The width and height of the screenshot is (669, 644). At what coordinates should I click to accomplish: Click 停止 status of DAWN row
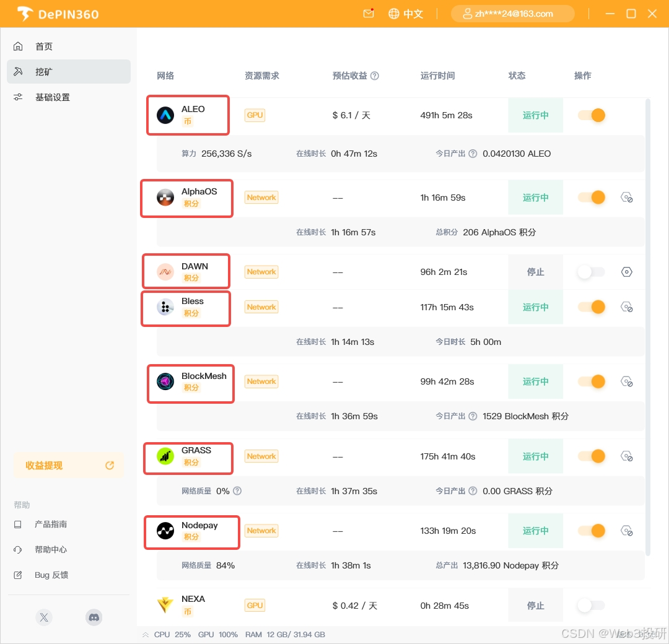tap(535, 272)
